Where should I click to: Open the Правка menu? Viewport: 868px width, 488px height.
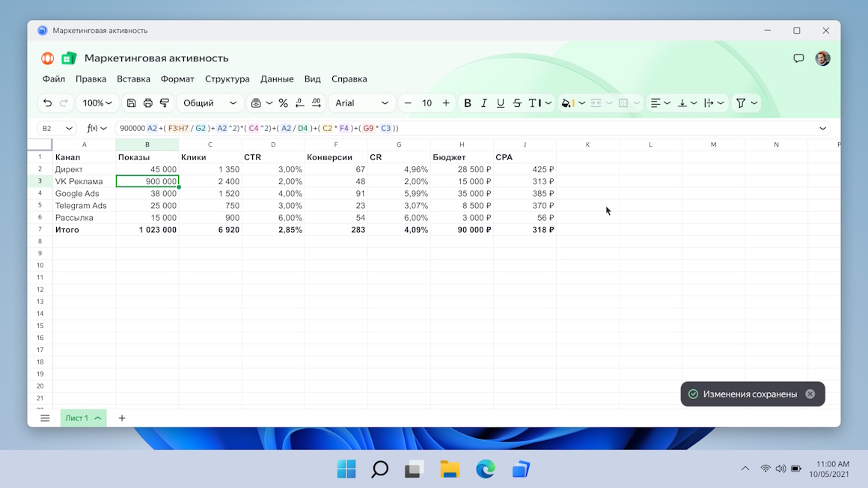click(x=91, y=79)
